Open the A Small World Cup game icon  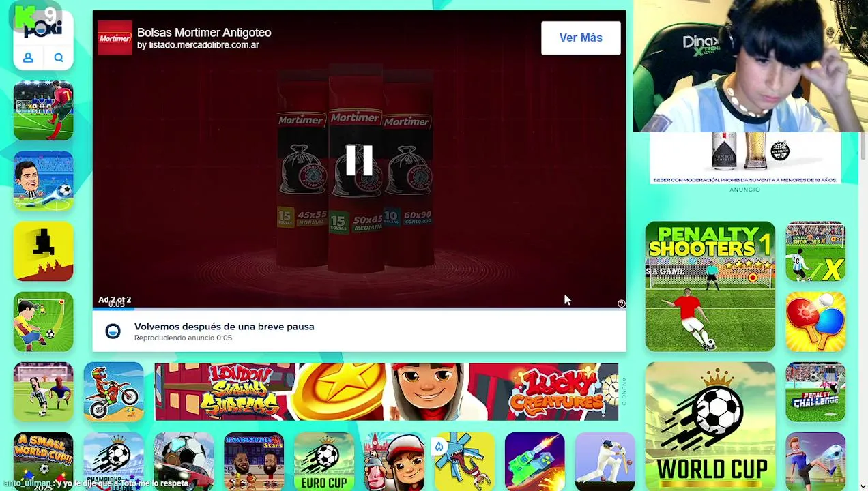coord(43,462)
